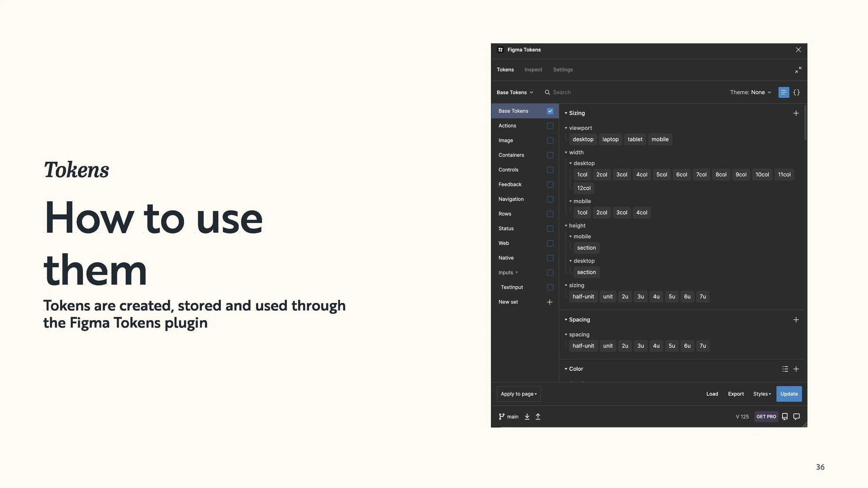Enable the Containers token set checkbox
Screen dimensions: 868x488
(550, 155)
